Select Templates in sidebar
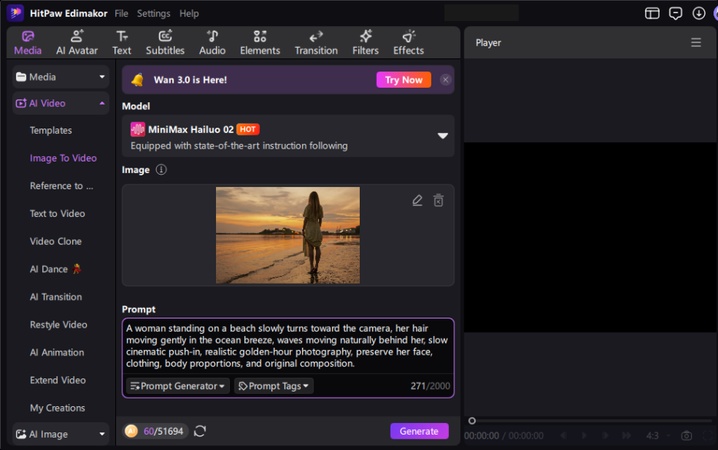718x450 pixels. [51, 130]
